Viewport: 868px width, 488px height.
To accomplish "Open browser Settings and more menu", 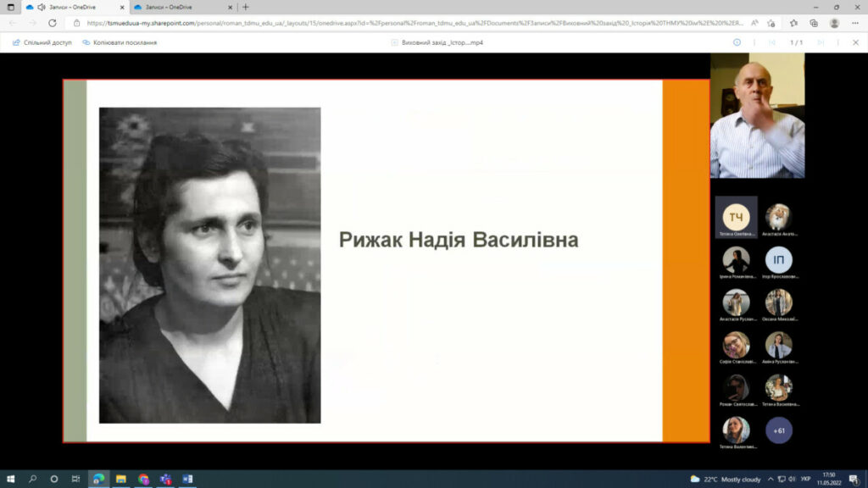I will [x=854, y=23].
